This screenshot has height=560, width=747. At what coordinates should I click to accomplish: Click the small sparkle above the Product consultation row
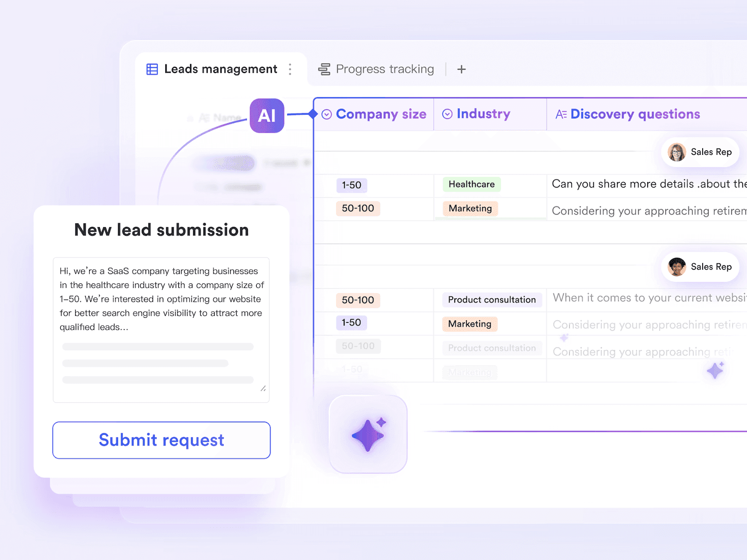pyautogui.click(x=564, y=338)
